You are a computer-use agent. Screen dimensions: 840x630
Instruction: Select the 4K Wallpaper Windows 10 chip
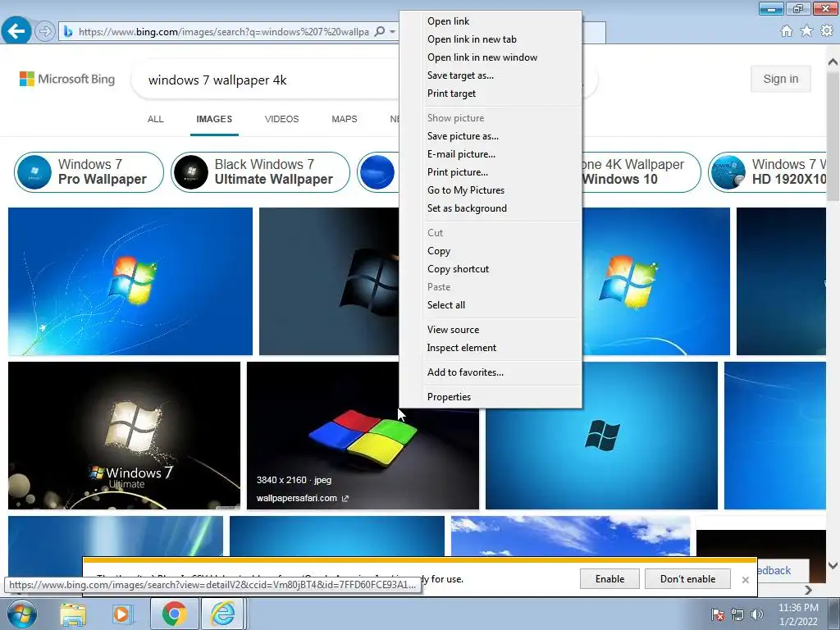[x=641, y=171]
